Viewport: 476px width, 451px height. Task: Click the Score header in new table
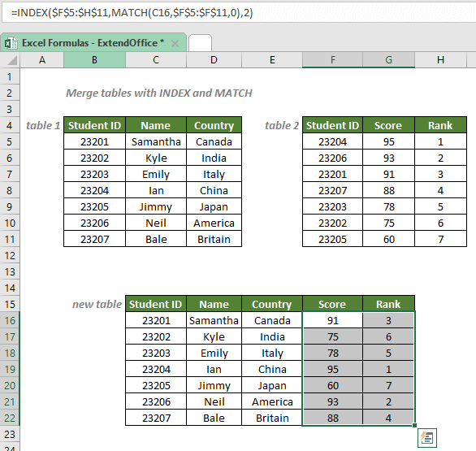pyautogui.click(x=332, y=304)
